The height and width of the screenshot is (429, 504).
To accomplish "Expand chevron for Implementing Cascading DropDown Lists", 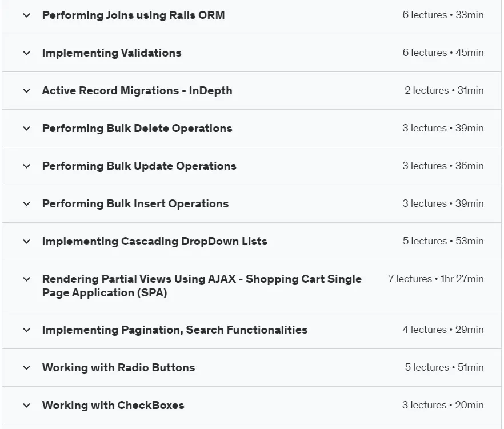I will (27, 241).
